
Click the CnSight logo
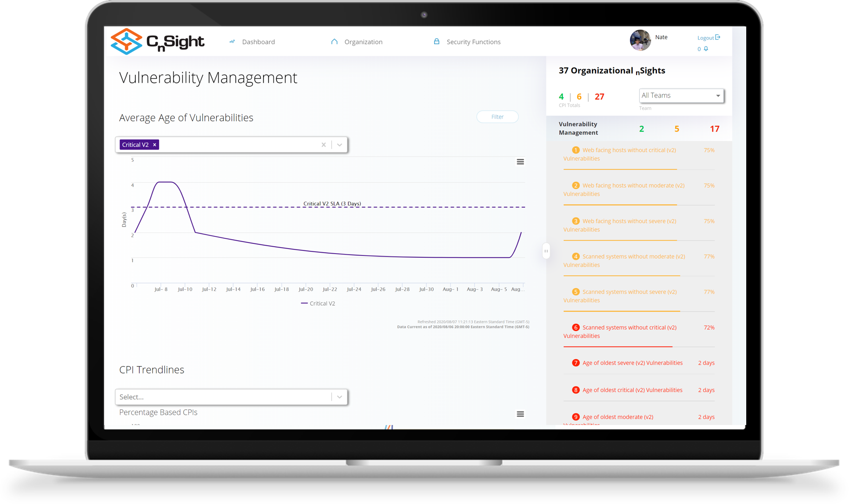157,41
